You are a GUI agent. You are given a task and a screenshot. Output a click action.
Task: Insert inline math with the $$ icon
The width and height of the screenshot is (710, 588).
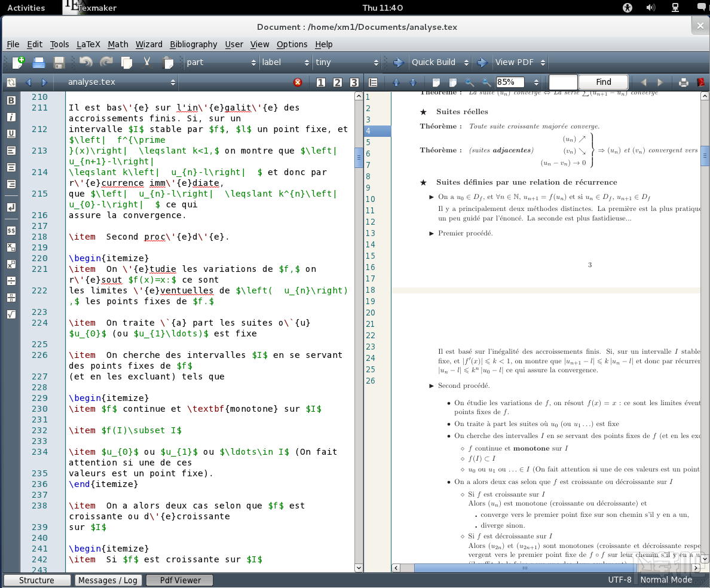[x=11, y=230]
